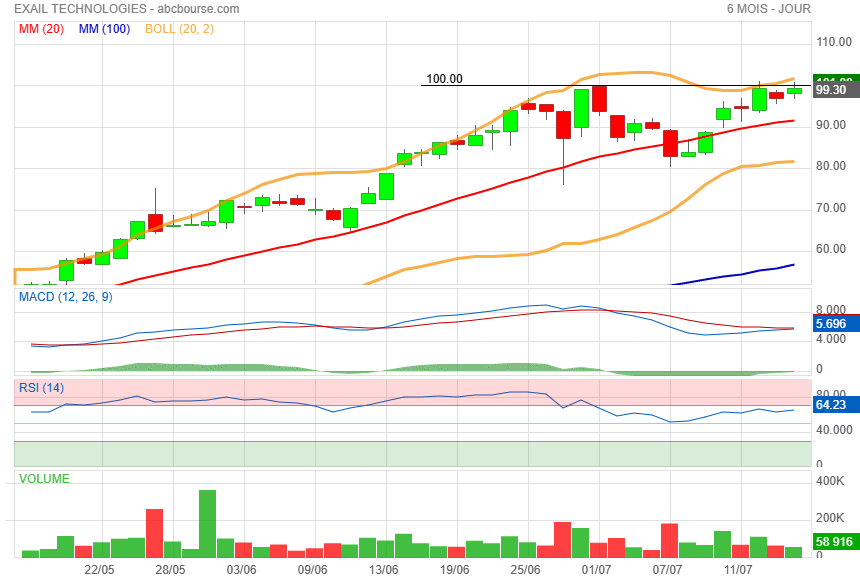The width and height of the screenshot is (860, 580).
Task: Click the 01/07 date label
Action: click(x=596, y=570)
